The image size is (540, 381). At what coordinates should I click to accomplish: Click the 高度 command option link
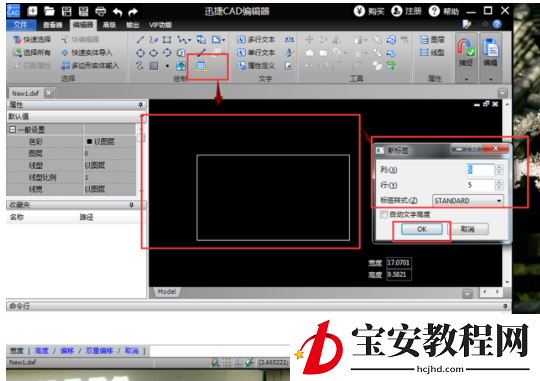(x=42, y=351)
